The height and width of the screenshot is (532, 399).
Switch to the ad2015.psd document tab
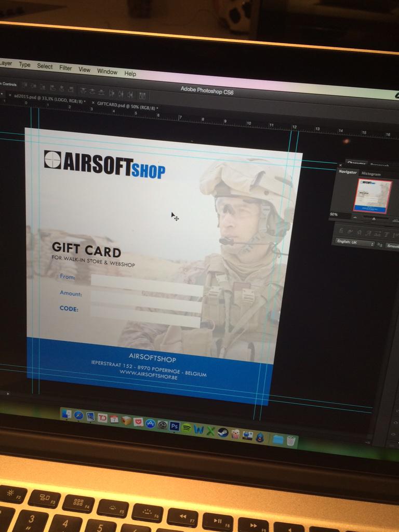click(x=49, y=99)
